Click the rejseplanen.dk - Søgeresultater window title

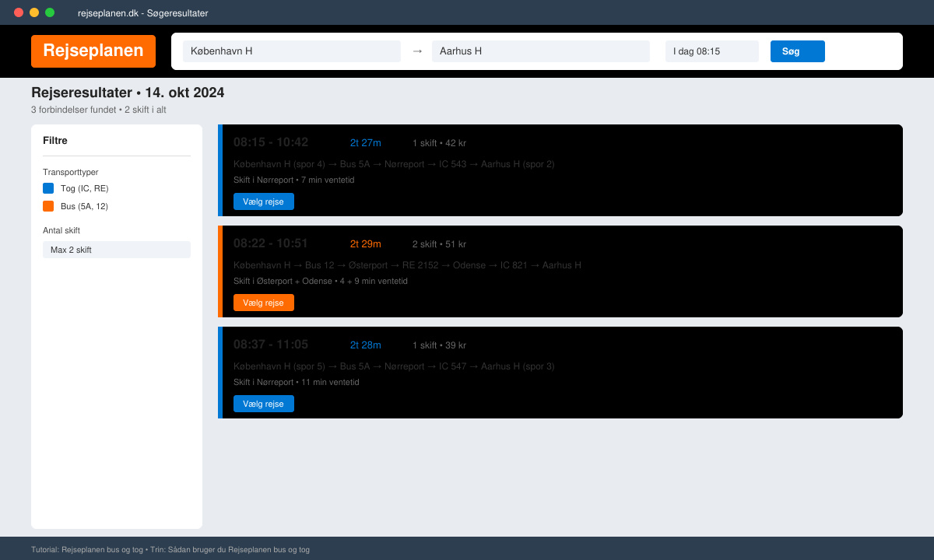[x=143, y=13]
